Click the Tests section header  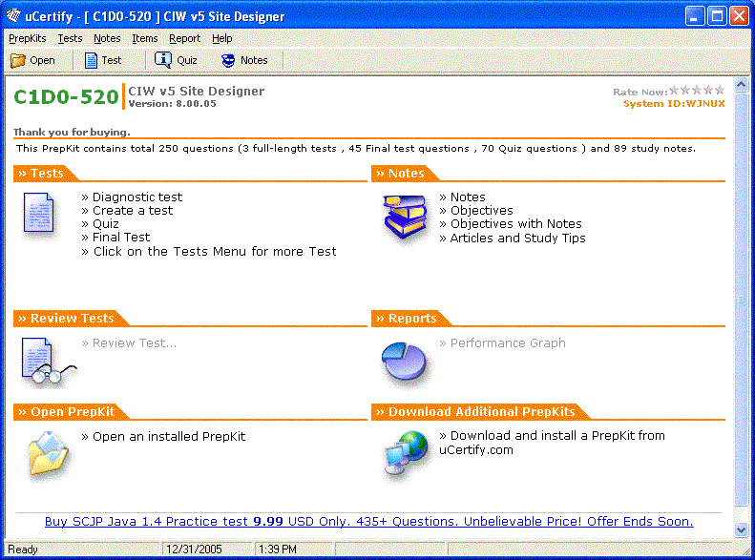(x=46, y=174)
